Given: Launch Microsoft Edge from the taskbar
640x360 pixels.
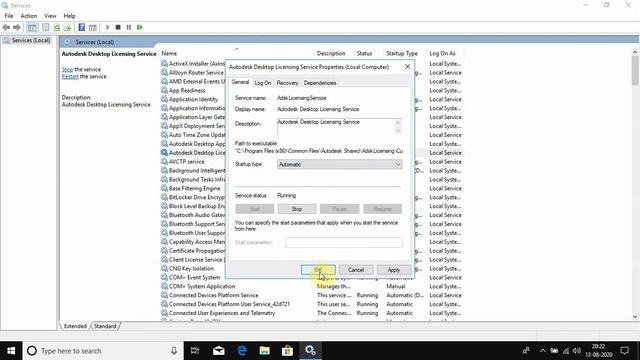Looking at the screenshot, I should coord(242,351).
